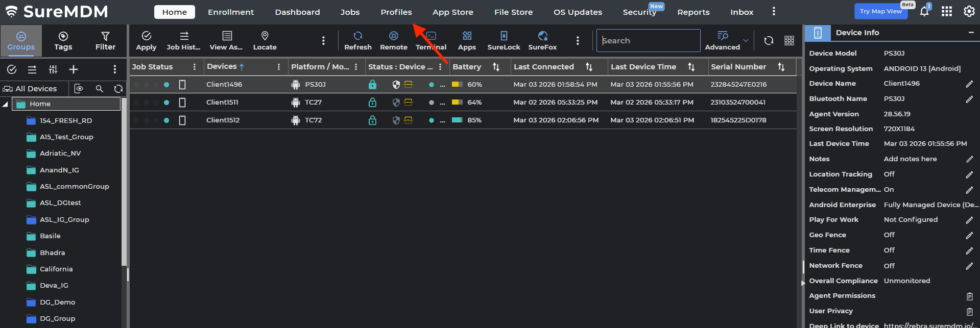This screenshot has width=980, height=328.
Task: Expand the Advanced search dropdown arrow
Action: point(746,41)
